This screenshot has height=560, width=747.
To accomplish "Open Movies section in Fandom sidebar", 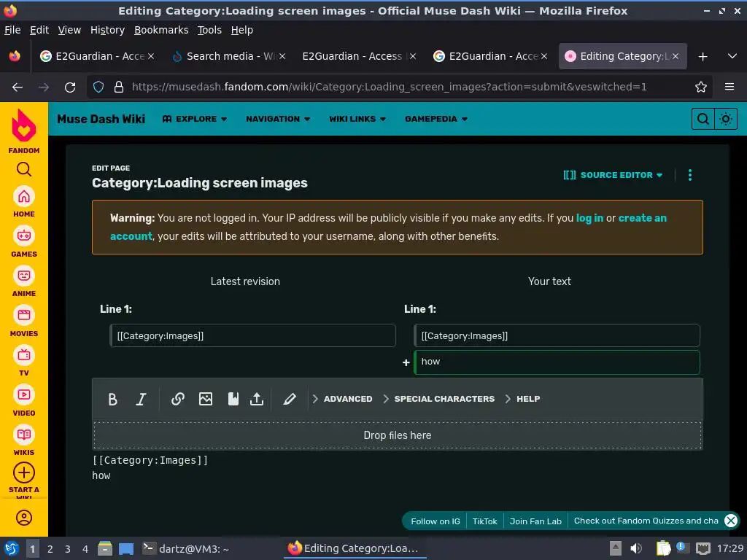I will pyautogui.click(x=24, y=322).
